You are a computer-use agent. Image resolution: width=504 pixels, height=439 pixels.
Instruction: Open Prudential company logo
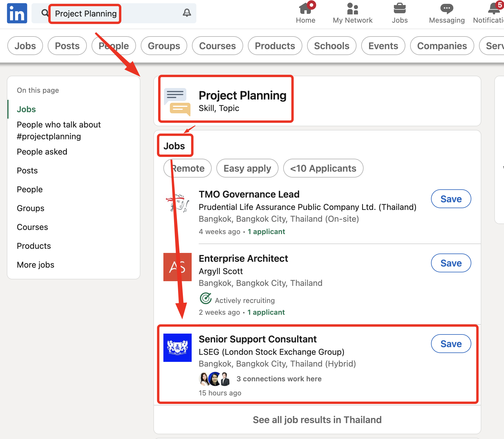pyautogui.click(x=177, y=203)
